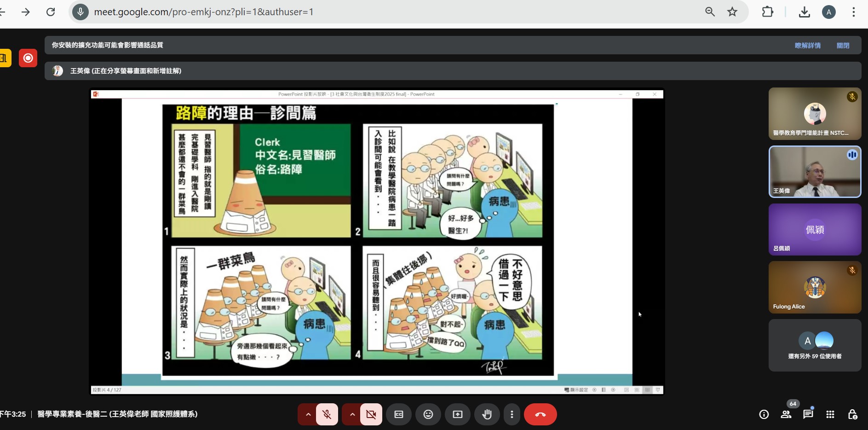Viewport: 868px width, 430px height.
Task: Click the red leave call button
Action: [540, 414]
